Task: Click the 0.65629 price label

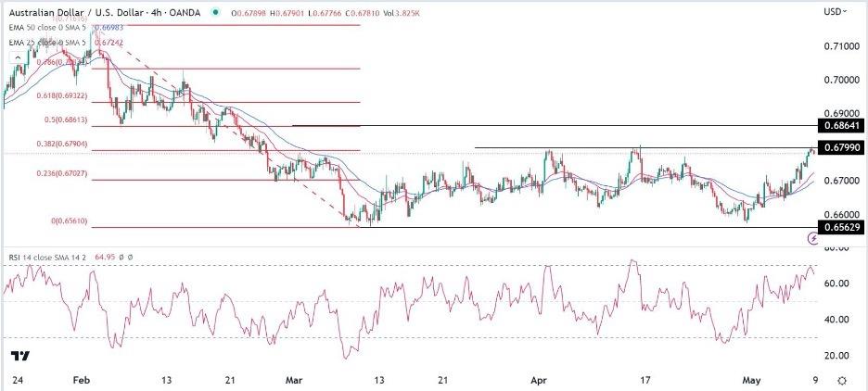Action: pos(842,227)
